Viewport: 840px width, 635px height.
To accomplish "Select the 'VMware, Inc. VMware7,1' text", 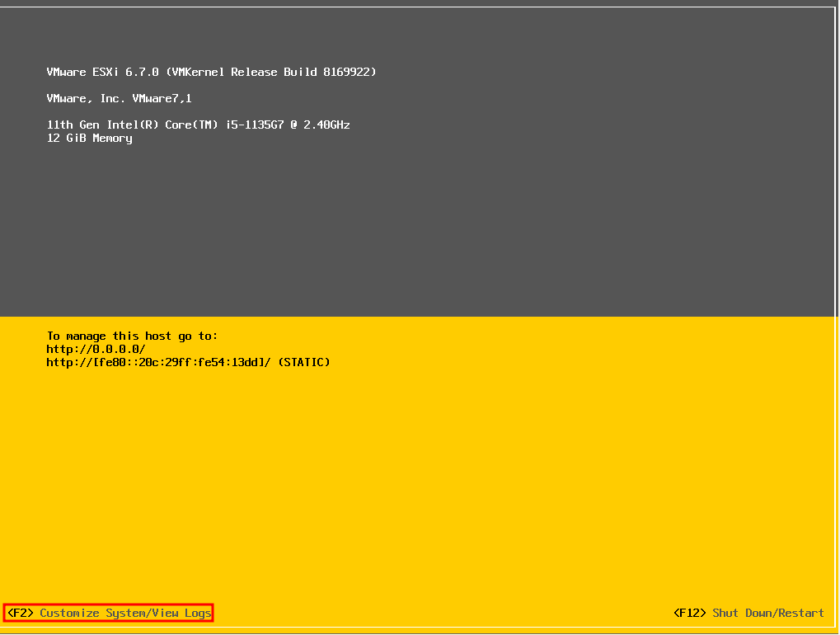I will [x=119, y=99].
